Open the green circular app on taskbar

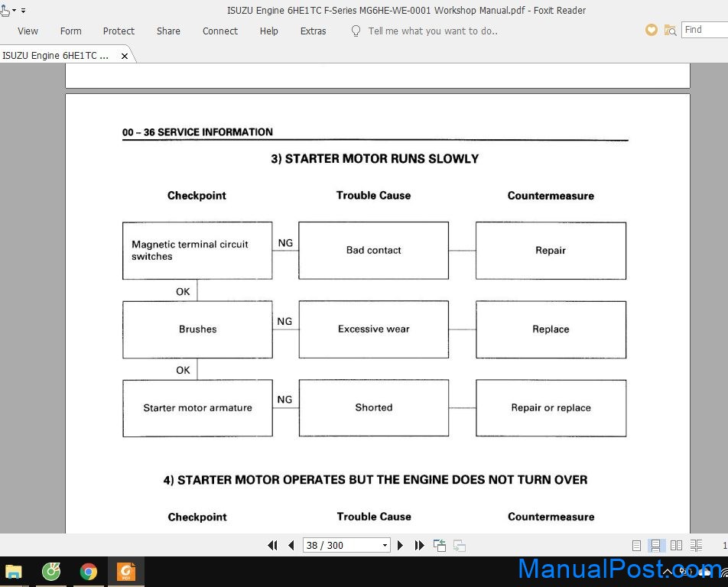tap(51, 572)
